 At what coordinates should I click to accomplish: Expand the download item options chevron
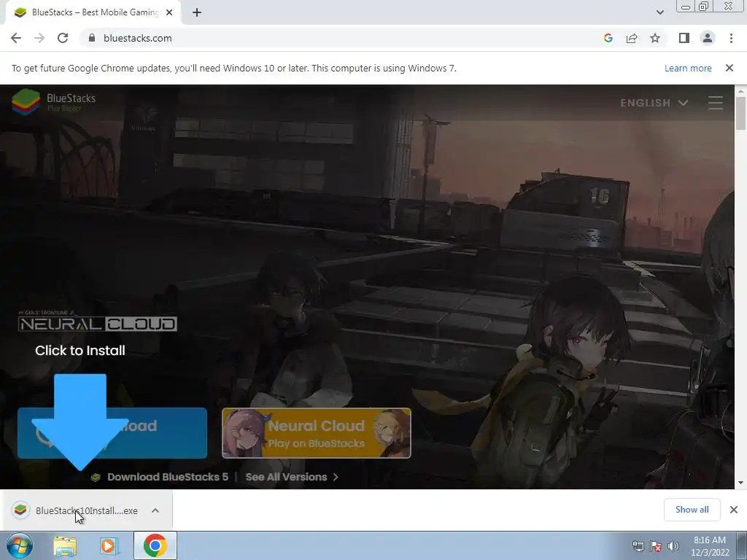click(x=155, y=510)
